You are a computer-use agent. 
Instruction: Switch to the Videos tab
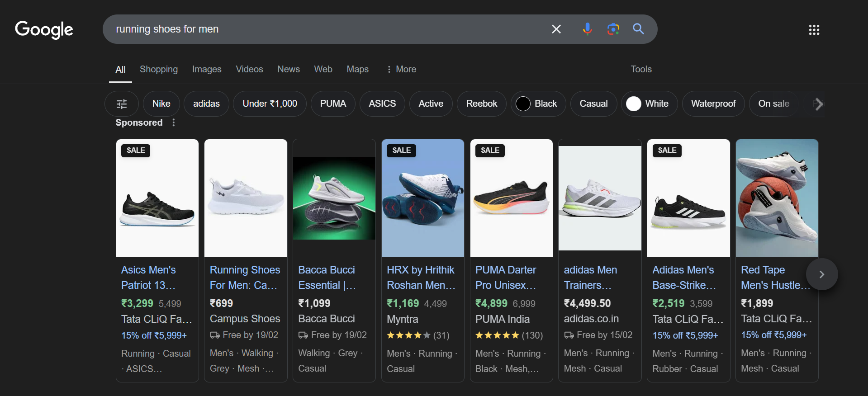pos(249,69)
